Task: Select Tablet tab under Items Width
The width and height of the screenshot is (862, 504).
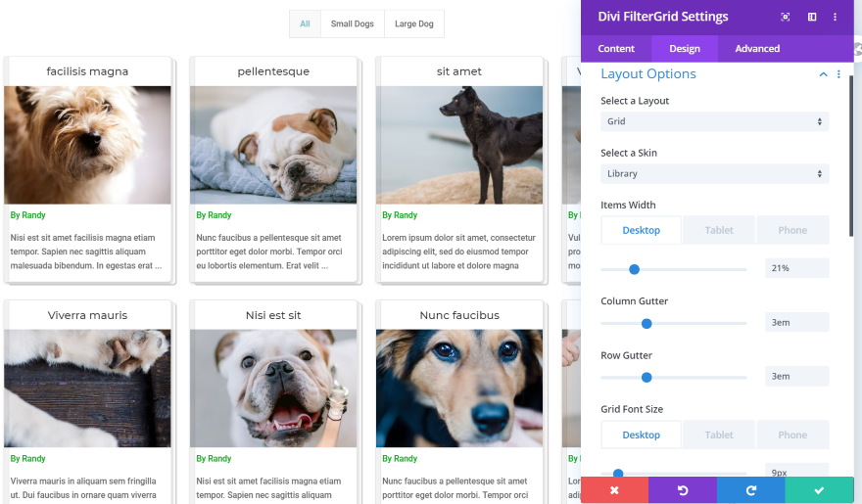Action: (719, 230)
